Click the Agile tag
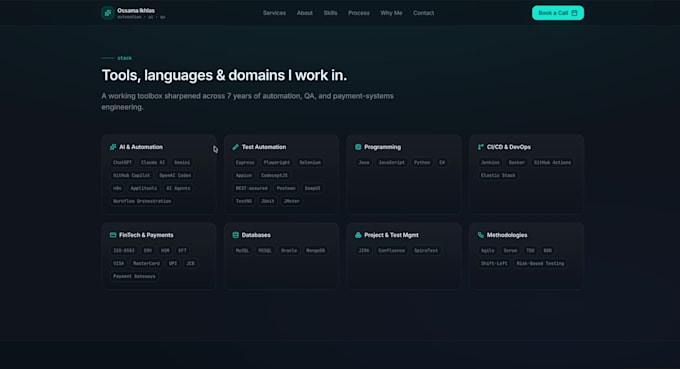This screenshot has height=369, width=680. click(x=487, y=251)
